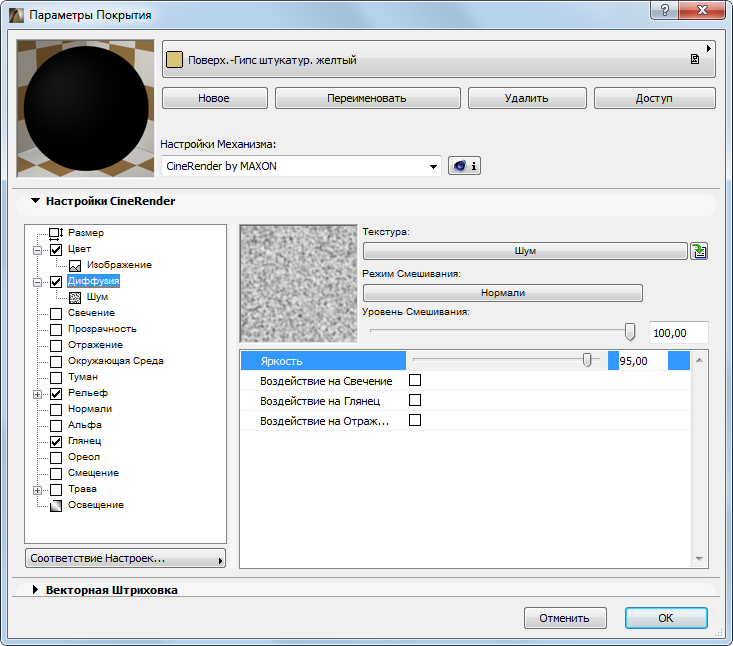Check Воздействие на Свечение checkbox
This screenshot has width=733, height=646.
[x=415, y=380]
